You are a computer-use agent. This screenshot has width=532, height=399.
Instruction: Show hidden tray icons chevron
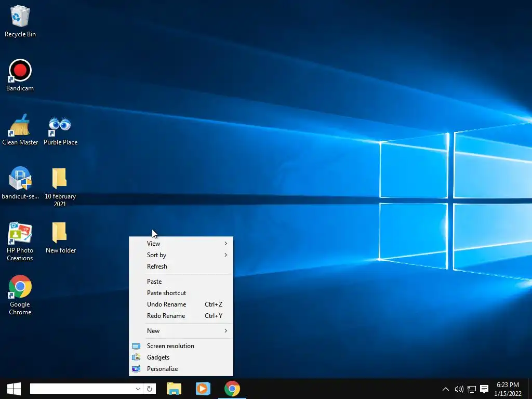click(x=446, y=389)
